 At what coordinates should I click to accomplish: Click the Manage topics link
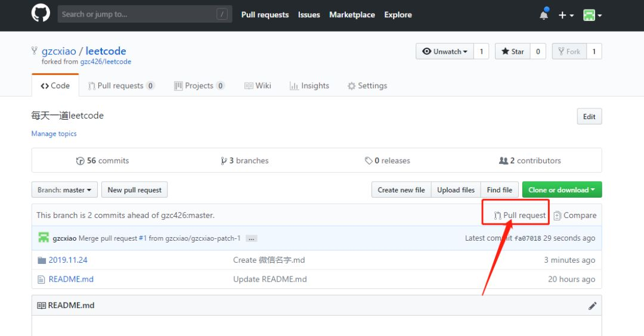pos(54,133)
